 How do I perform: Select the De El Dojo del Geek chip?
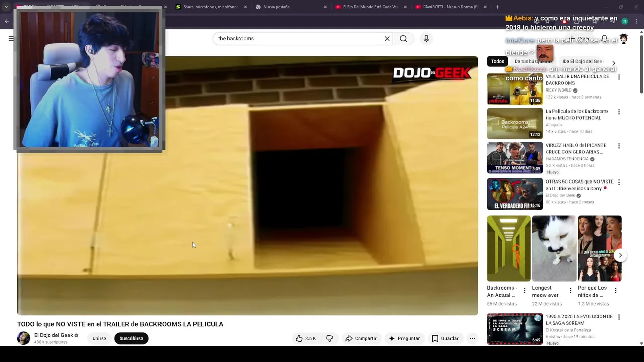583,61
